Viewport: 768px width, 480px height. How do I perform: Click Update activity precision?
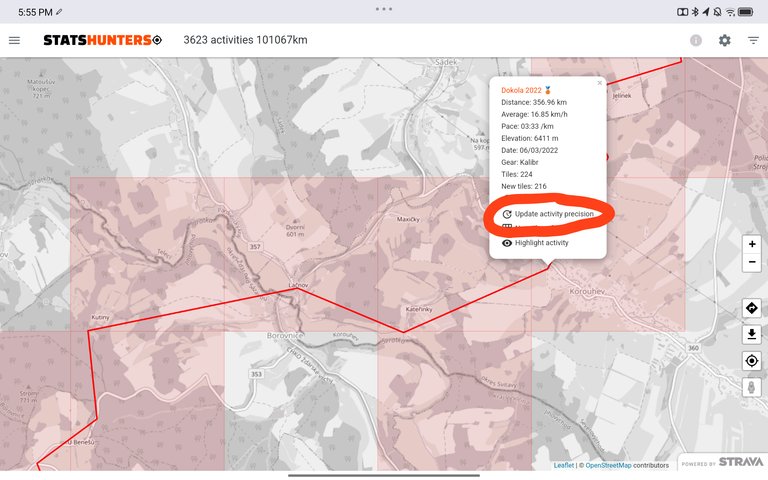click(553, 214)
